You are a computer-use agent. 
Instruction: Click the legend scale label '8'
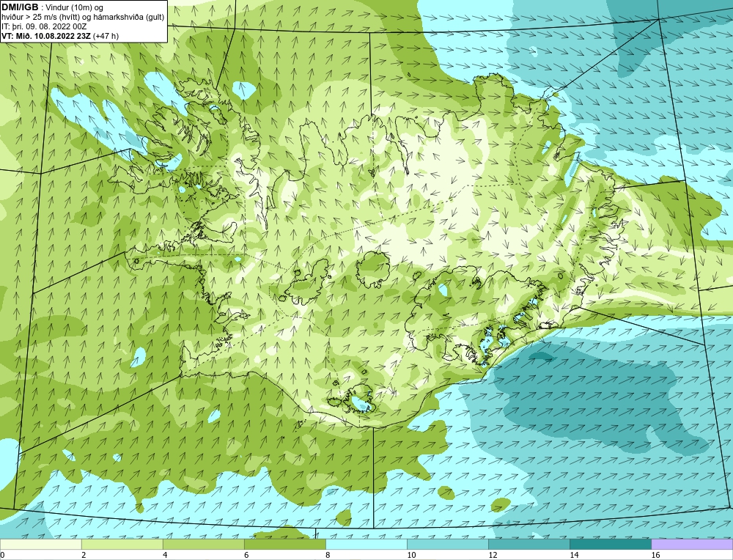[x=328, y=555]
